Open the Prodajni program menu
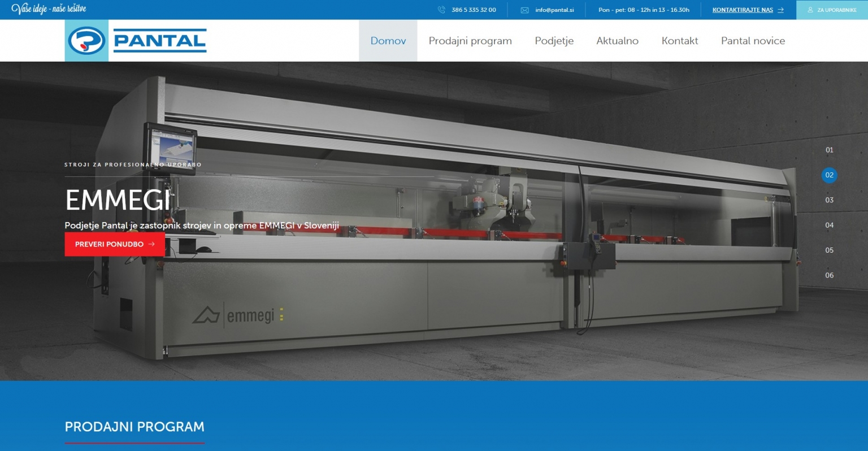868x451 pixels. coord(470,41)
